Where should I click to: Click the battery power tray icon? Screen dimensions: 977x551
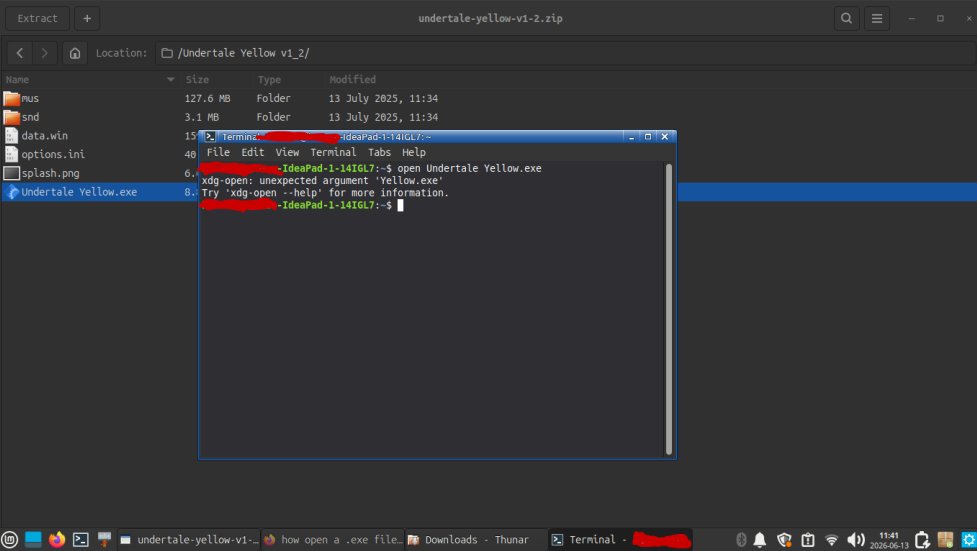pos(922,540)
